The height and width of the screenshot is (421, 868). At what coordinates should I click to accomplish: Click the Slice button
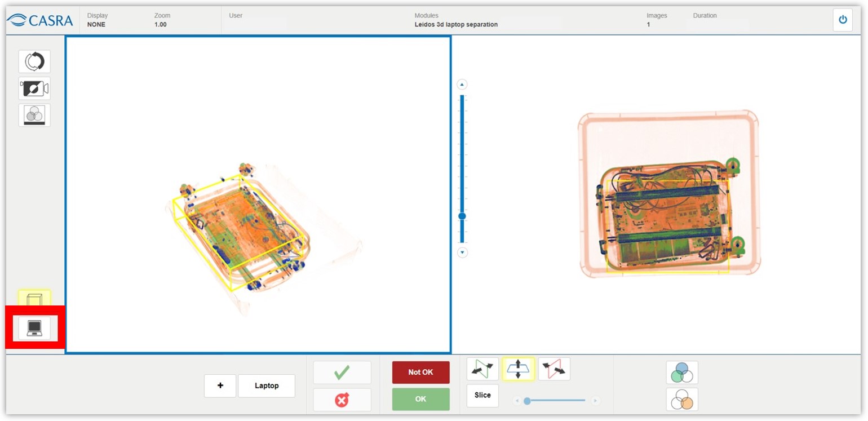click(x=482, y=395)
